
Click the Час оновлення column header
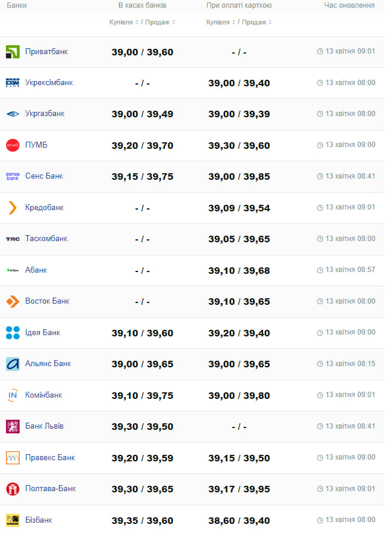coord(349,5)
